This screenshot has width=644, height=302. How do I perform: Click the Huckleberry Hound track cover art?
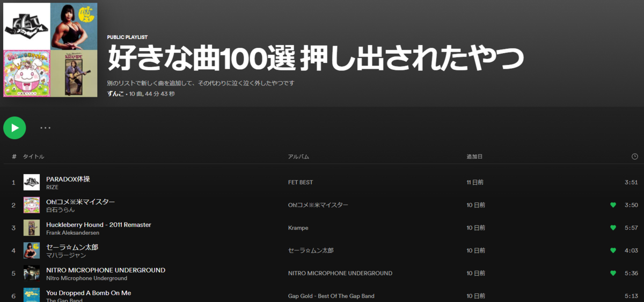pyautogui.click(x=32, y=228)
